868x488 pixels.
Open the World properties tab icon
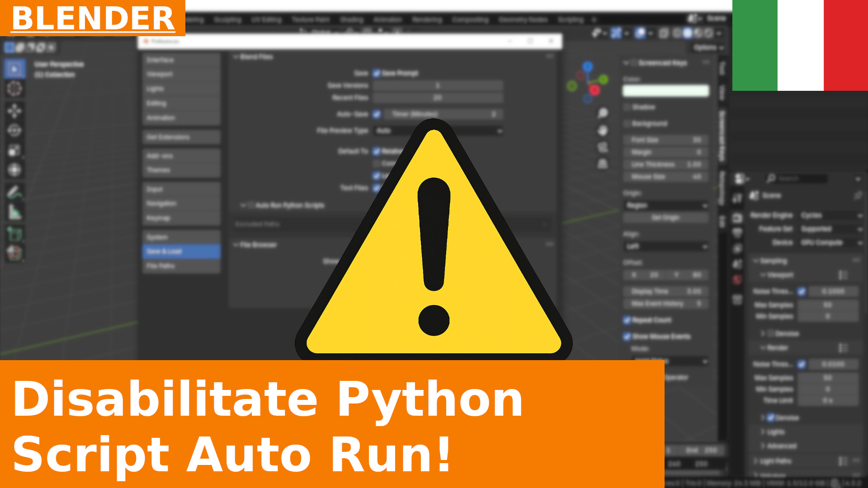[x=737, y=280]
